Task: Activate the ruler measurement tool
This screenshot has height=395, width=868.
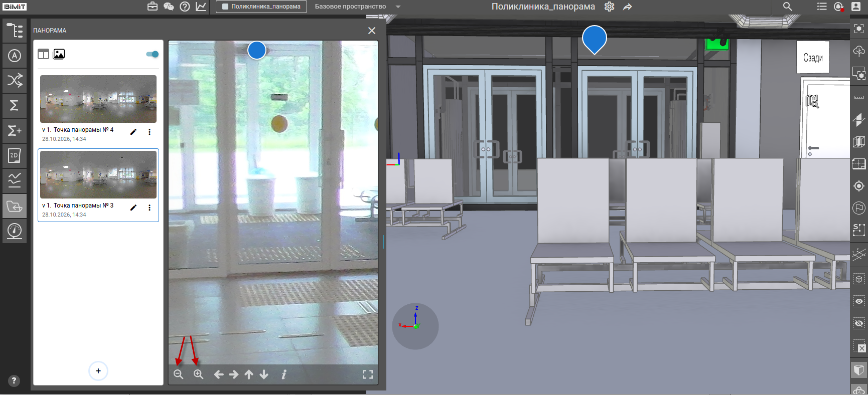Action: click(859, 98)
